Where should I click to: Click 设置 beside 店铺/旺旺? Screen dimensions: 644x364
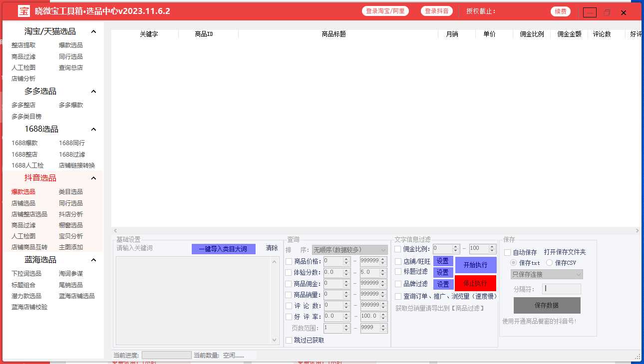point(443,261)
